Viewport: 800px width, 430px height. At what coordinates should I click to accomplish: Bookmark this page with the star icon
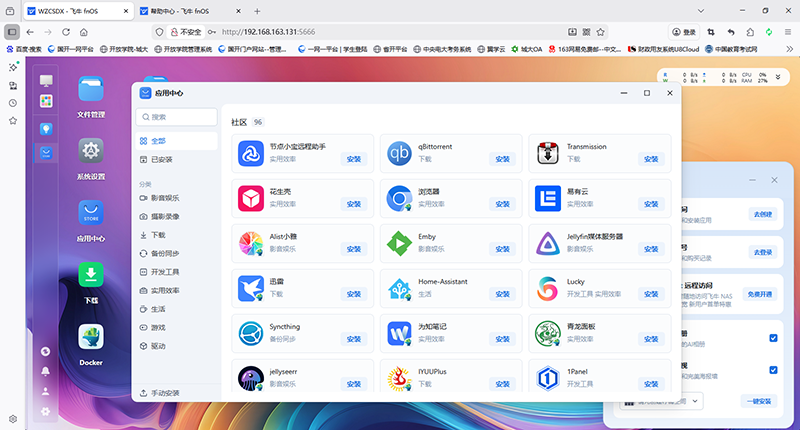[x=601, y=32]
